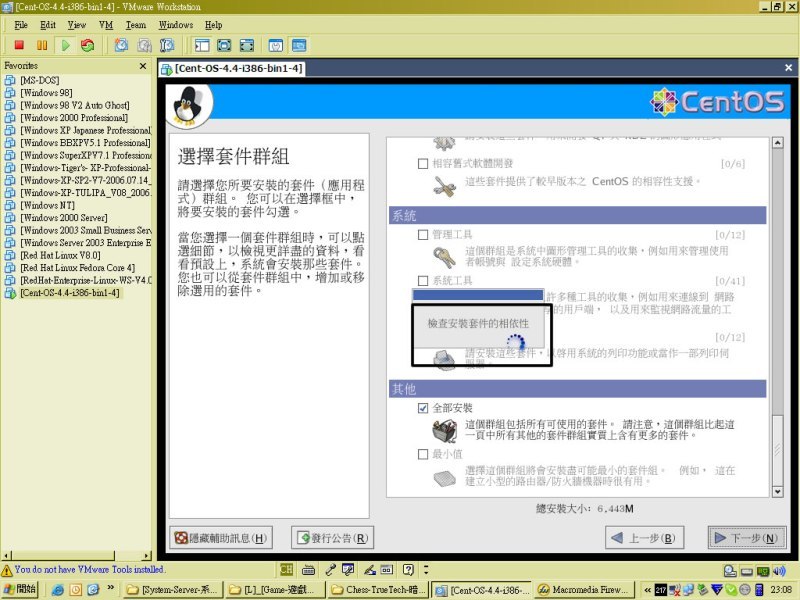Click the 全部安裝 toolbox icon
The height and width of the screenshot is (600, 800).
click(x=445, y=431)
